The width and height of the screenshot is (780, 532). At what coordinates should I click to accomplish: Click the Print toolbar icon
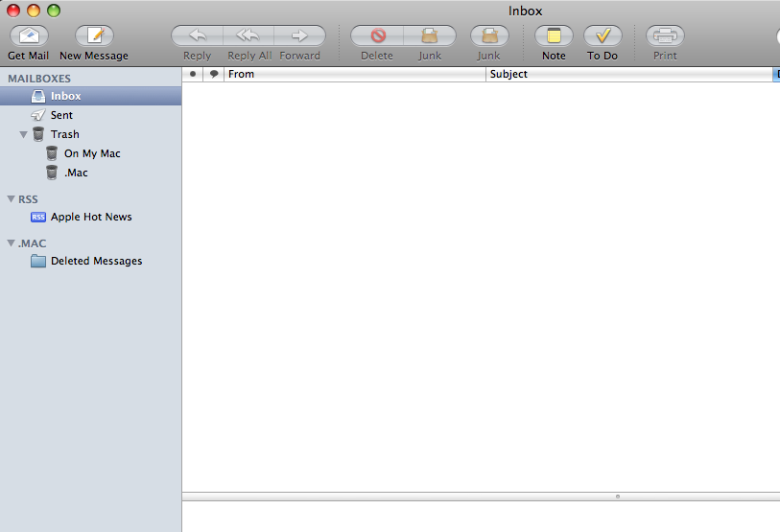coord(665,35)
